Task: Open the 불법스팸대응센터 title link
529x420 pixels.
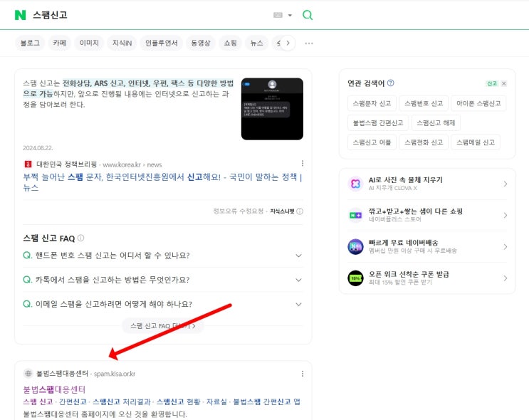Action: [54, 389]
